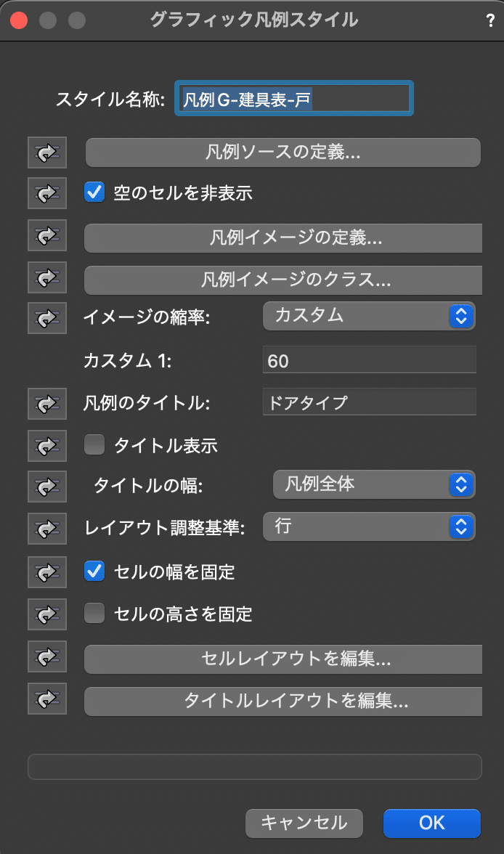Screen dimensions: 504x854
Task: Expand the レイアウト調整基準 dropdown showing 行
Action: point(369,526)
